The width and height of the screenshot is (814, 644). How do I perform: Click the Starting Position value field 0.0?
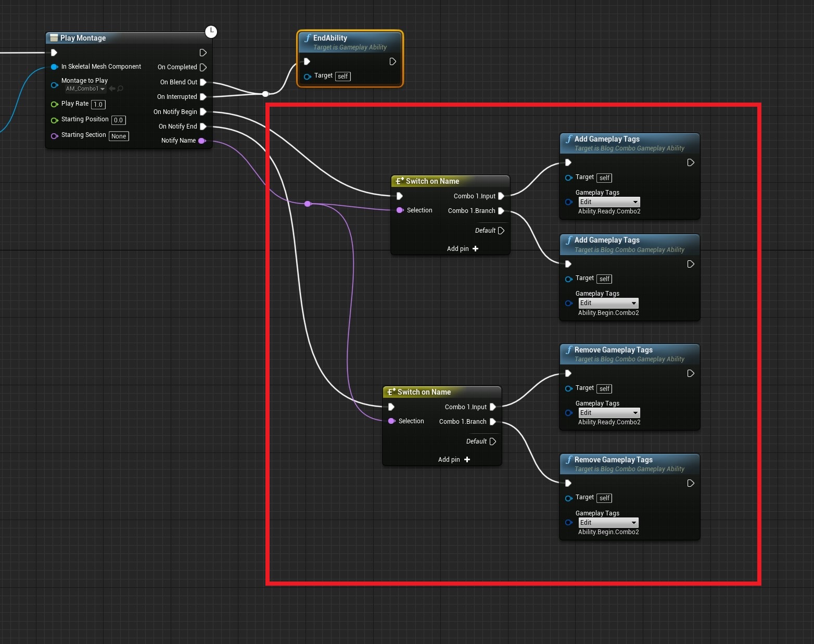[119, 120]
